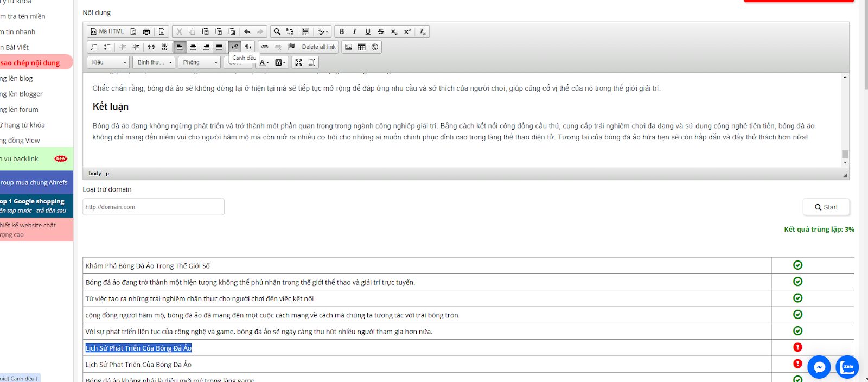Click the Loại trừ domain input field
The image size is (868, 382).
coord(154,207)
